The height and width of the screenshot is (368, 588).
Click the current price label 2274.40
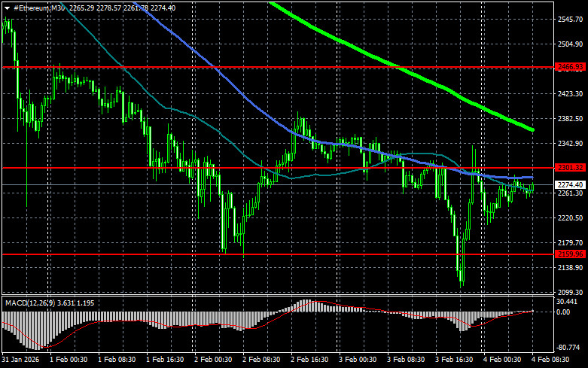coord(571,184)
